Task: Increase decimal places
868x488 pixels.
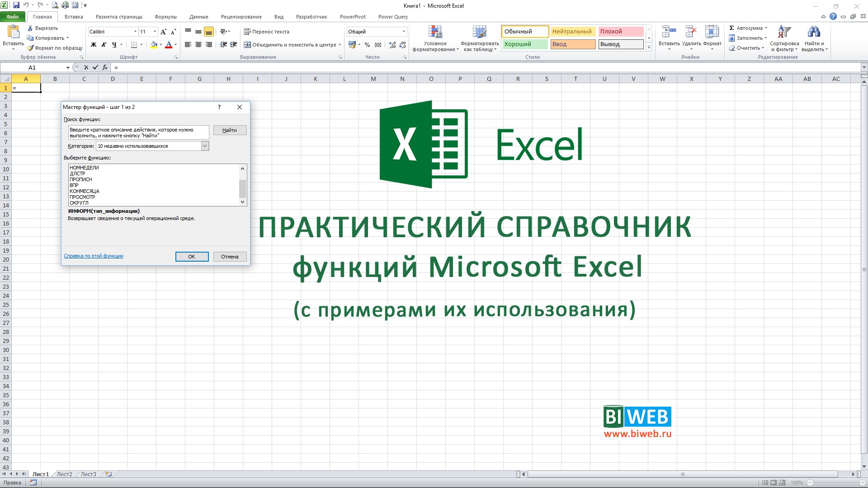Action: 392,45
